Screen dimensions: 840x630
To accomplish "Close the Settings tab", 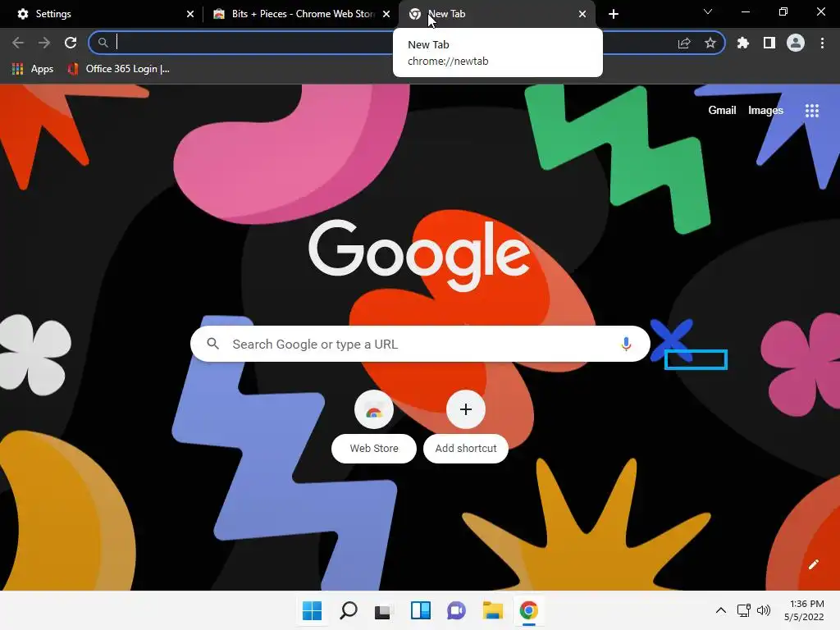I will coord(190,14).
